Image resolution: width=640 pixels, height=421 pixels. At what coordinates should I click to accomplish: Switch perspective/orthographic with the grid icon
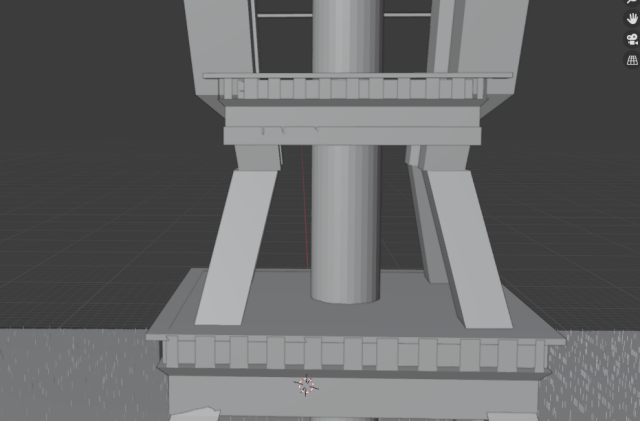pos(632,61)
